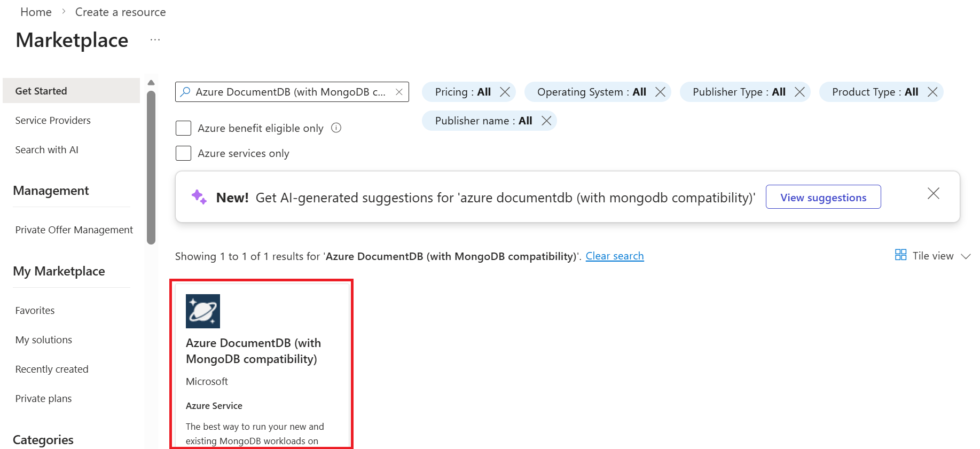Click the Clear search link
Viewport: 980px width, 449px height.
(x=615, y=256)
